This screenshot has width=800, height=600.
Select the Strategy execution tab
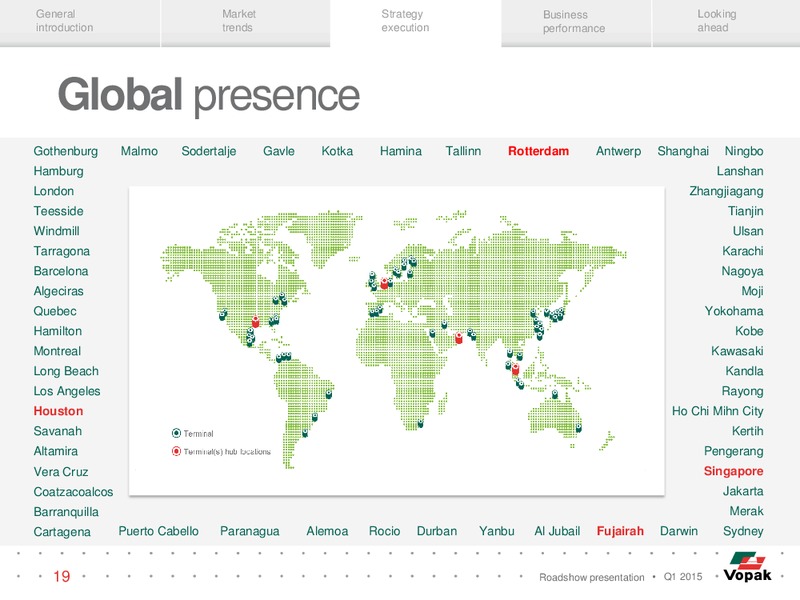coord(415,23)
